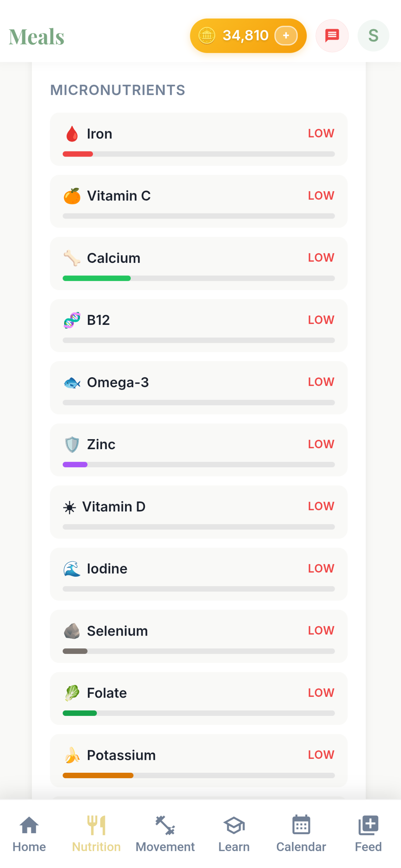Open the chat messages icon
Image resolution: width=401 pixels, height=868 pixels.
point(332,36)
